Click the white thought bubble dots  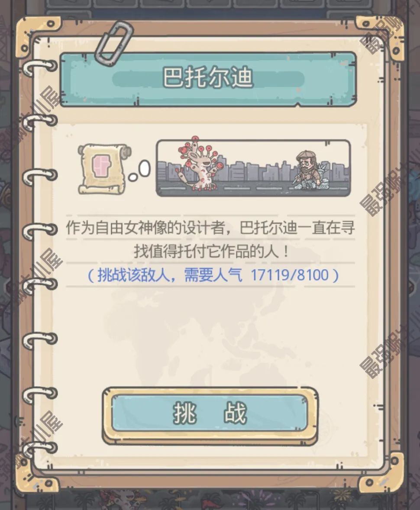[x=139, y=171]
